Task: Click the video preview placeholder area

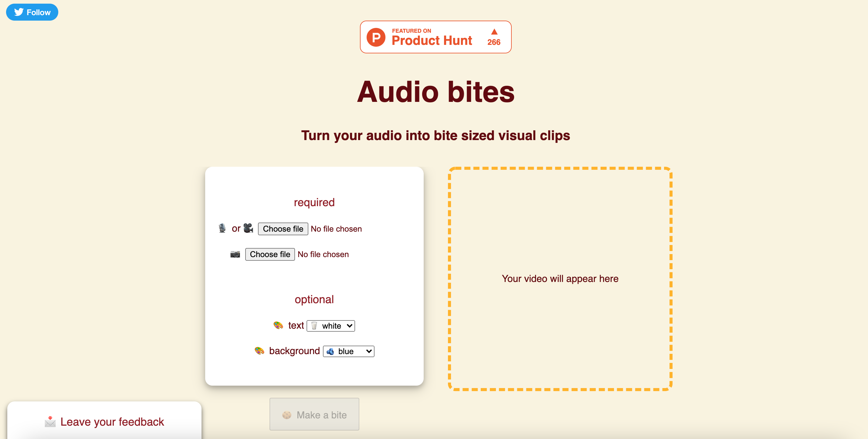Action: click(560, 278)
